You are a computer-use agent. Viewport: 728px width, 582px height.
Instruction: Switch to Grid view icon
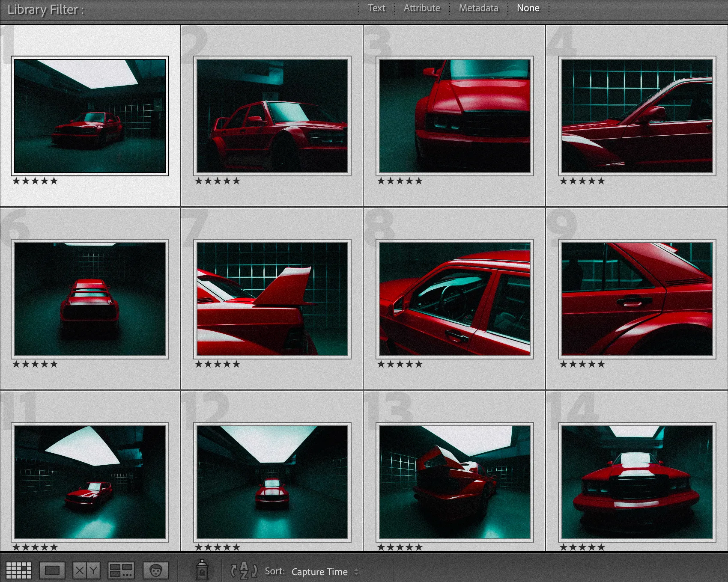[19, 570]
